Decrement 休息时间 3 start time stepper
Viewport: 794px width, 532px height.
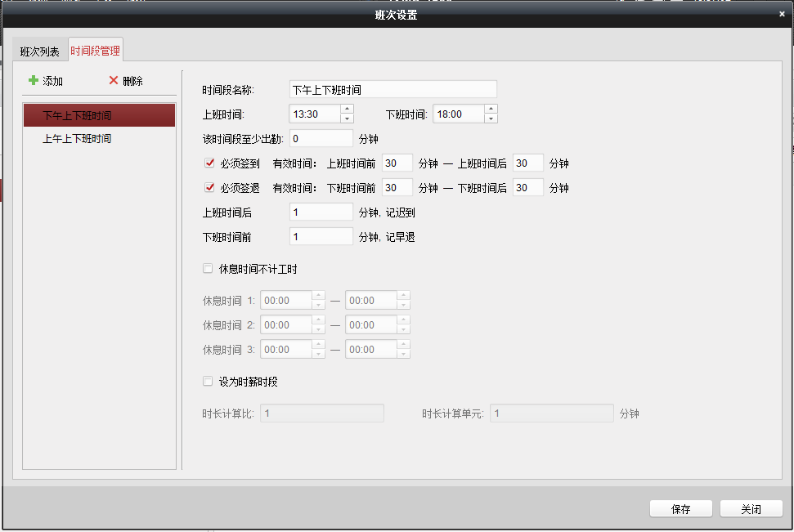(319, 353)
